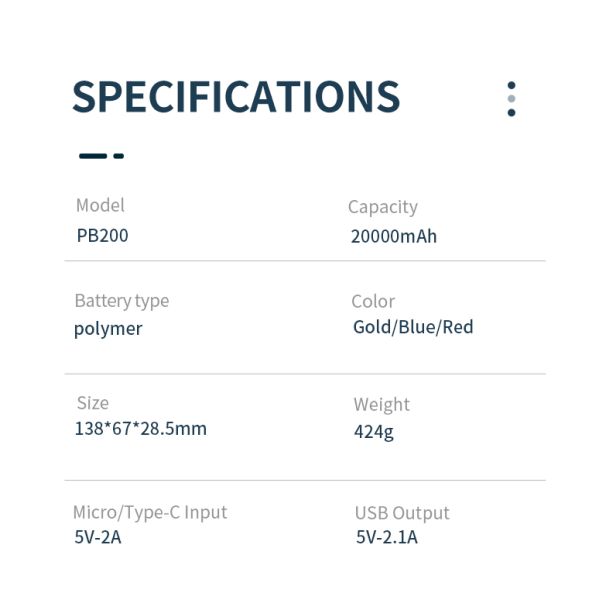This screenshot has height=600, width=600.
Task: Click the PB200 model value
Action: tap(102, 236)
